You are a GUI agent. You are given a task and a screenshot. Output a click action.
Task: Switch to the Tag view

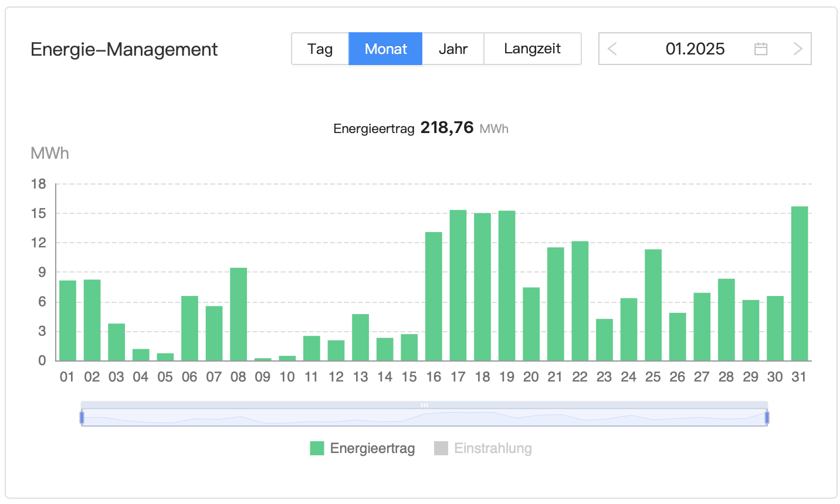coord(320,49)
